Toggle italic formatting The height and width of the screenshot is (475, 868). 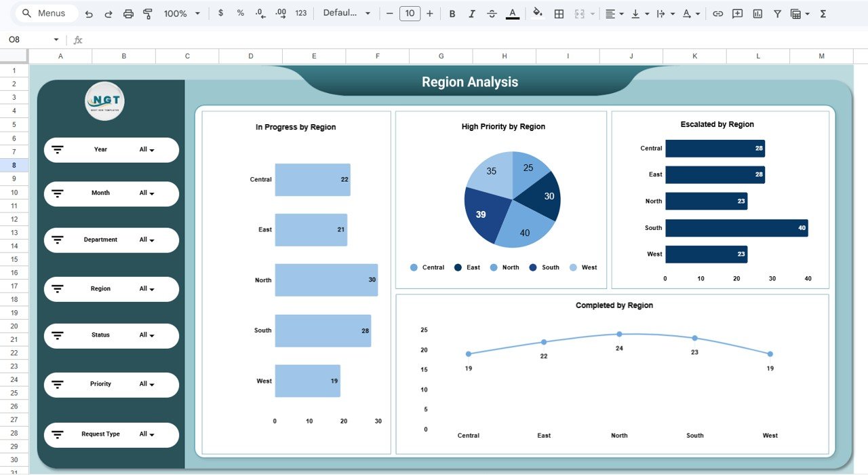tap(471, 13)
